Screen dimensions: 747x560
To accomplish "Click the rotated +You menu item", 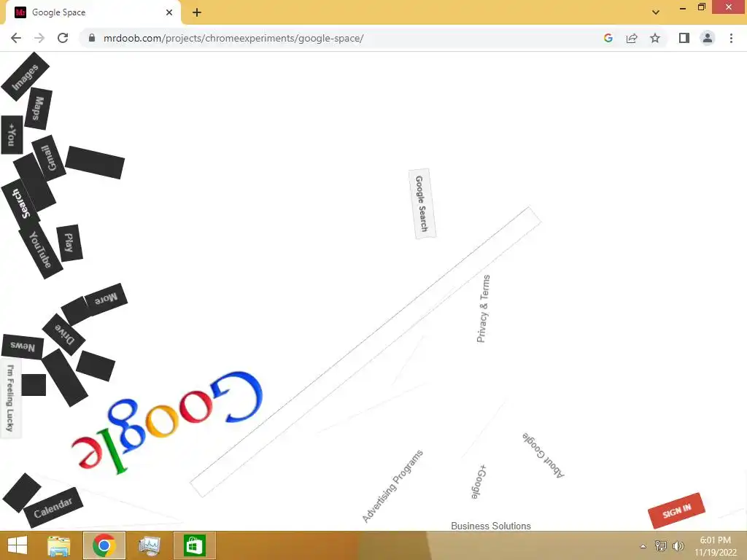I will pos(12,135).
